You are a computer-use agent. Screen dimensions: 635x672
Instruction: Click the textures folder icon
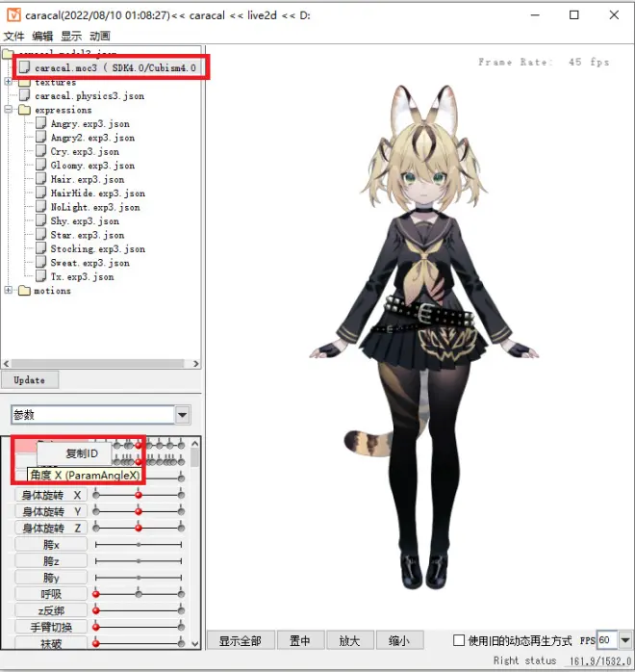[25, 82]
